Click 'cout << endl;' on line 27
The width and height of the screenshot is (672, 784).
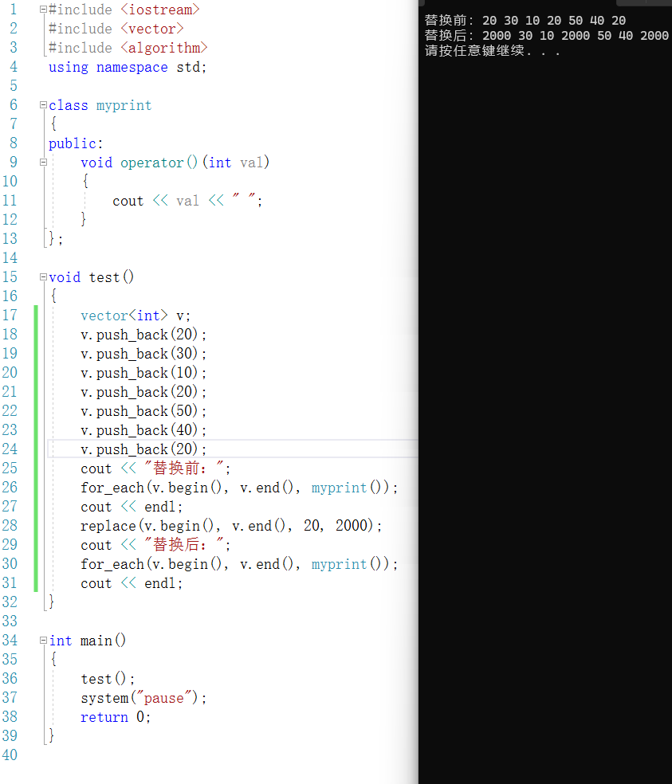[131, 507]
